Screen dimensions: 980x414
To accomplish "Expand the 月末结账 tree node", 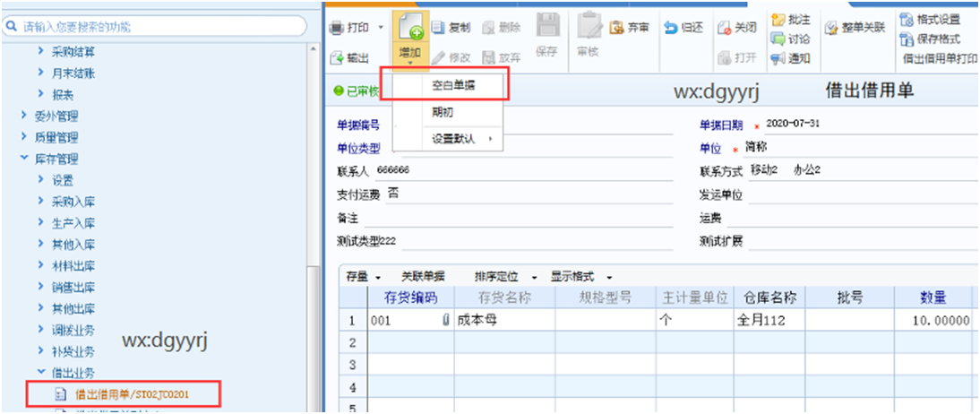I will [41, 73].
